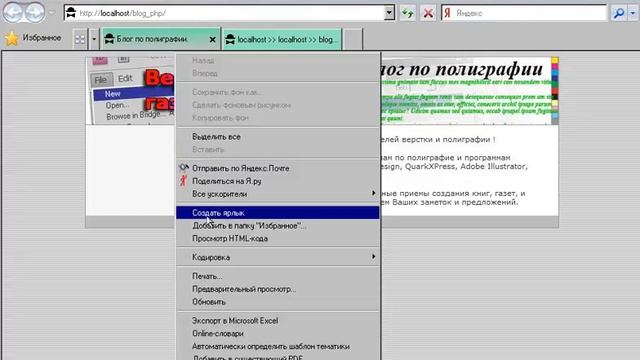
Task: Open the search provider dropdown arrow
Action: click(633, 13)
